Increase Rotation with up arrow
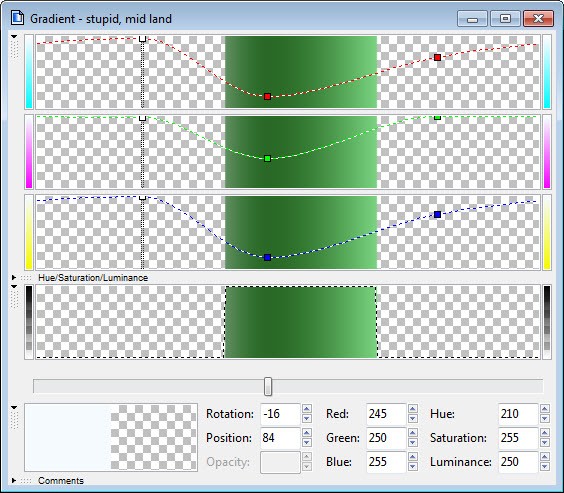Screen dimensions: 564x493 pyautogui.click(x=306, y=409)
